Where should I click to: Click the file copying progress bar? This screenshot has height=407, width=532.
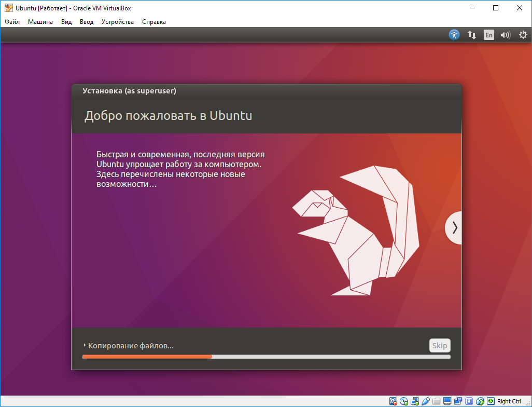267,357
